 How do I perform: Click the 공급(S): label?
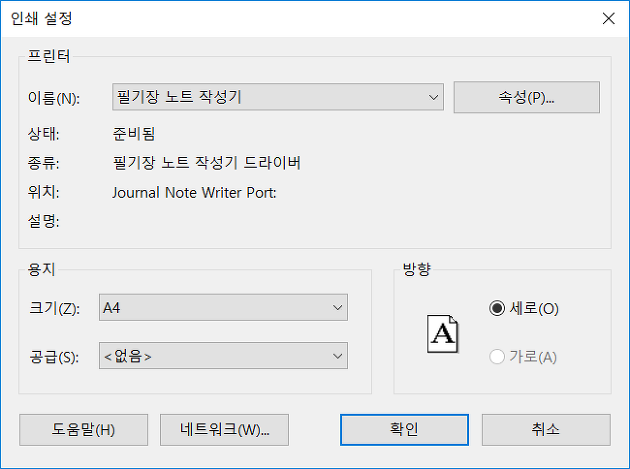[54, 357]
